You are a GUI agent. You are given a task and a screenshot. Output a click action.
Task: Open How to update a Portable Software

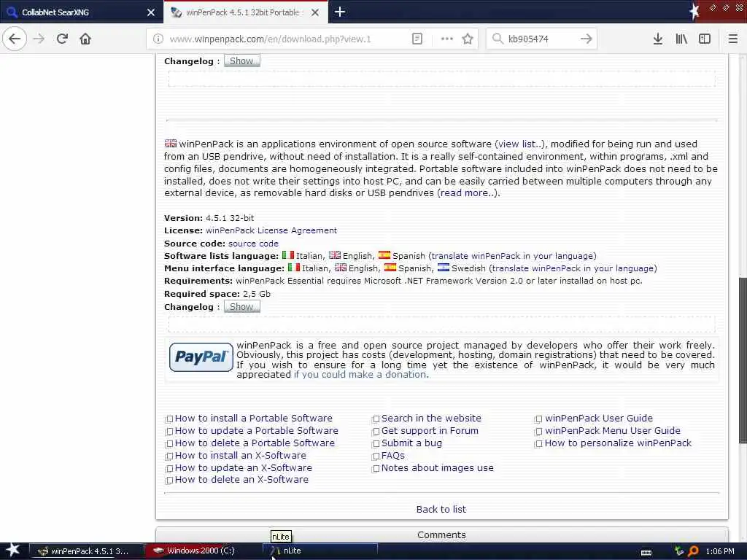click(256, 430)
